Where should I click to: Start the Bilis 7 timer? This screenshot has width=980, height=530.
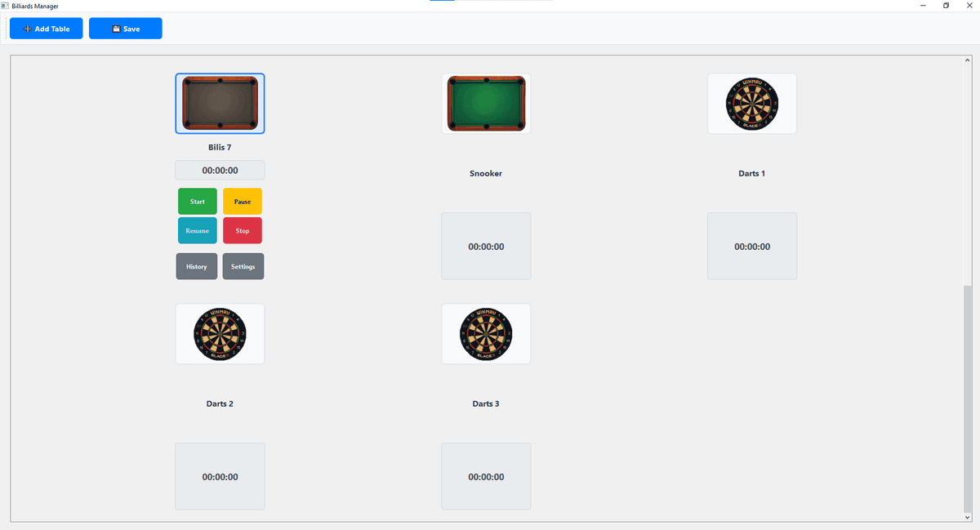198,201
